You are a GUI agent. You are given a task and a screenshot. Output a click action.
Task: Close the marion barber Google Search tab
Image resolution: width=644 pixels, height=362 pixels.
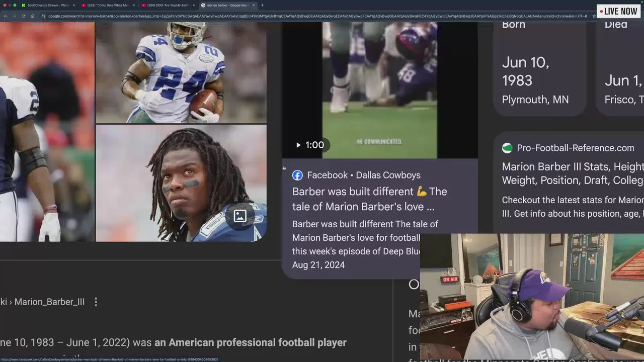coord(254,5)
